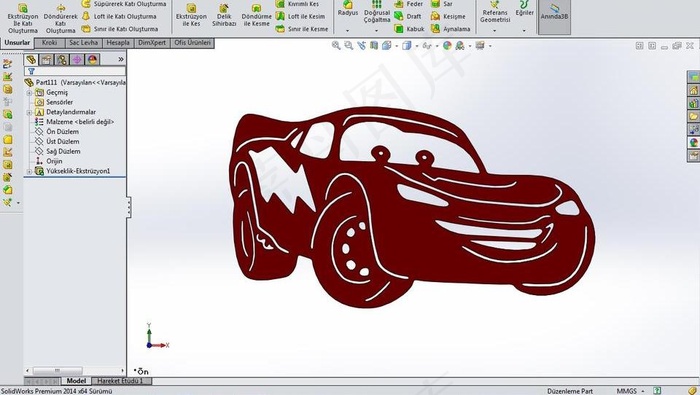The width and height of the screenshot is (700, 395).
Task: Activate the Radyus fillet tool
Action: pyautogui.click(x=348, y=9)
